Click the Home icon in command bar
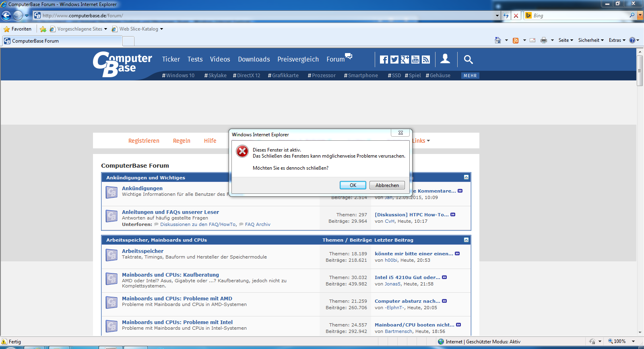644x349 pixels. pos(498,40)
